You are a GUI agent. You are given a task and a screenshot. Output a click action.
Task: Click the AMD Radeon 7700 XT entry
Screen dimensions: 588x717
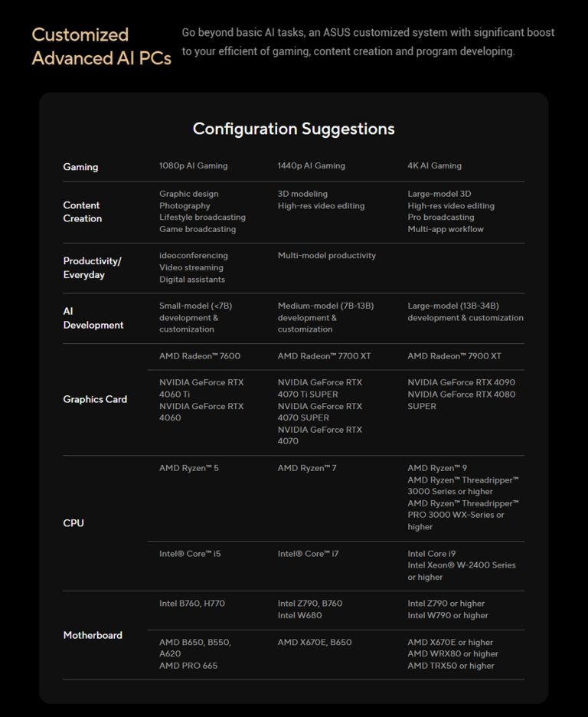pos(325,355)
